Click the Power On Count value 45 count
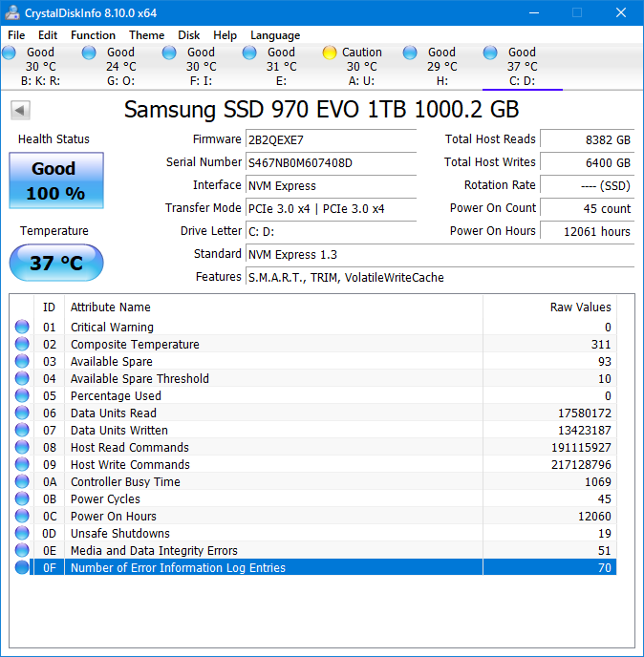This screenshot has height=657, width=644. pyautogui.click(x=587, y=209)
